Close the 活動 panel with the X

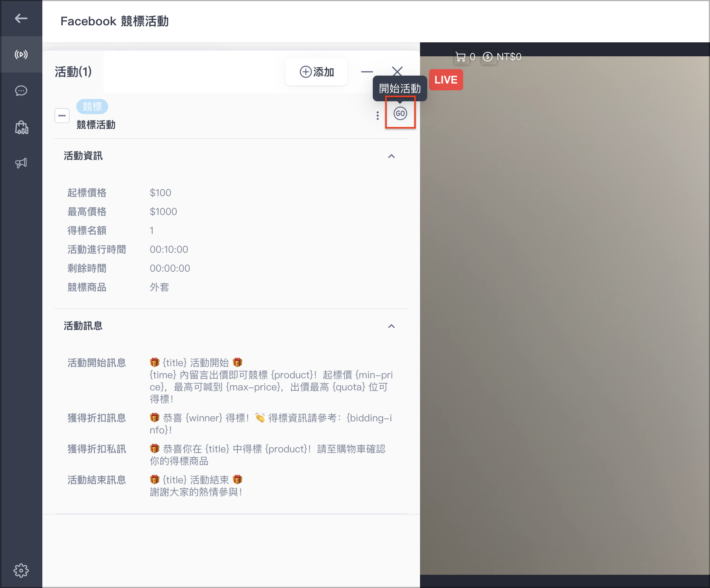397,71
